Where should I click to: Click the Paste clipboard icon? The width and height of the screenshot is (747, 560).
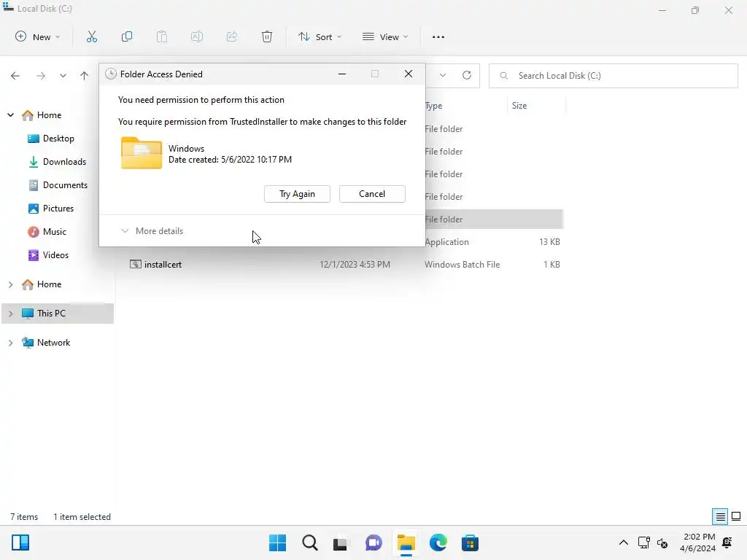(x=162, y=36)
